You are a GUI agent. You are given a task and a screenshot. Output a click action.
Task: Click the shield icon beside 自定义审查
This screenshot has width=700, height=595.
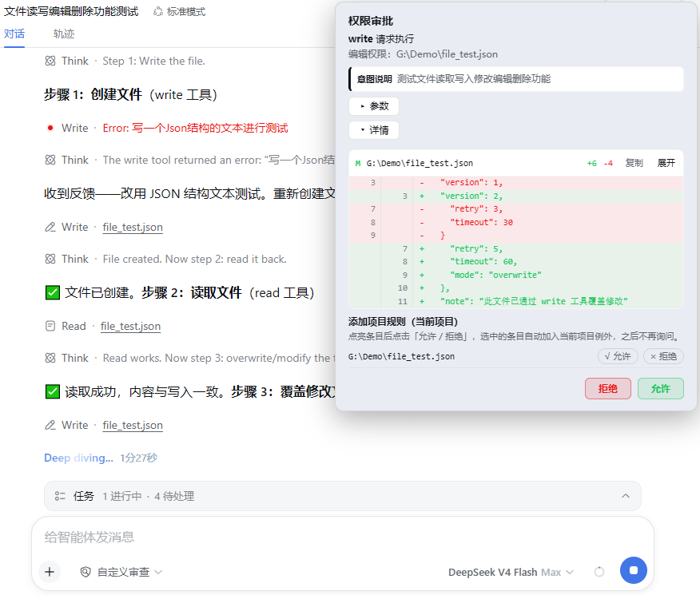pos(86,572)
